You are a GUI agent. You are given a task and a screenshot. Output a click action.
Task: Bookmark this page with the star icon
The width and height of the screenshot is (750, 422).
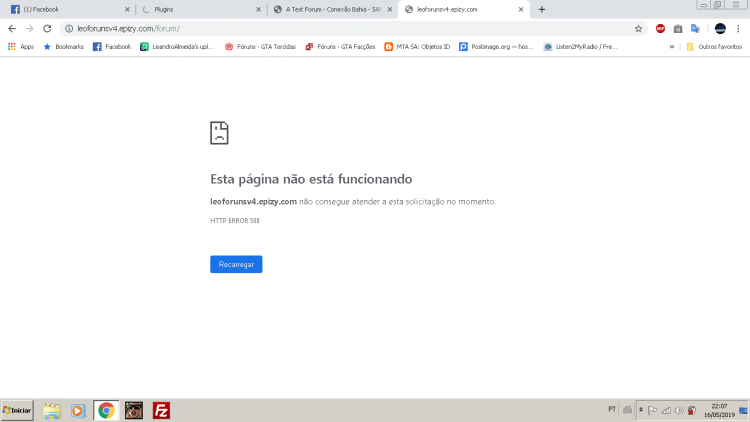pos(638,29)
